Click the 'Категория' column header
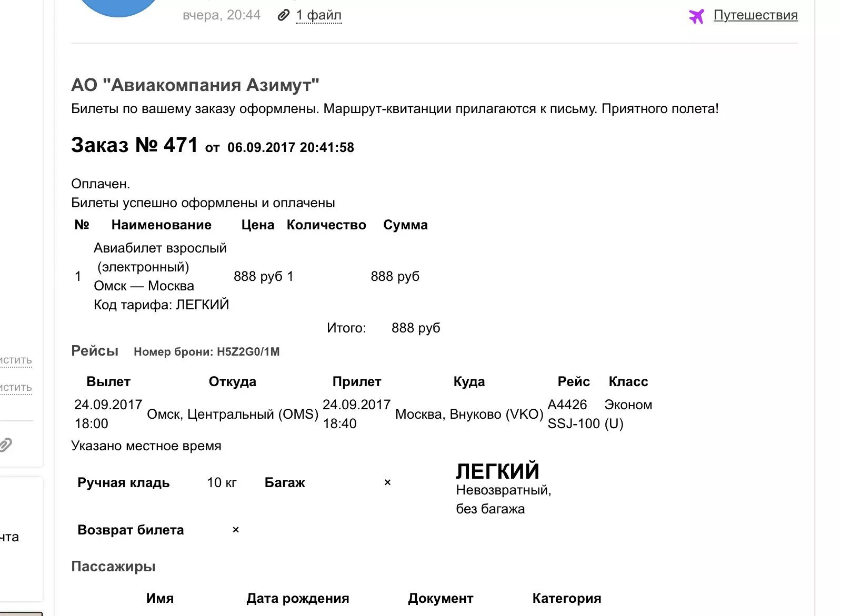This screenshot has width=841, height=616. (x=567, y=598)
